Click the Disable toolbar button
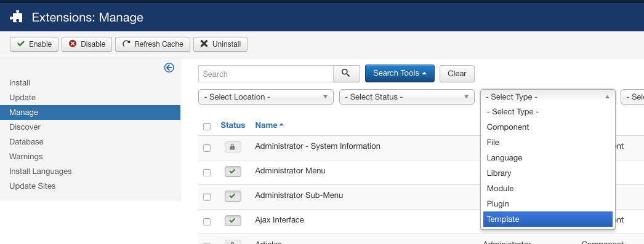 [x=87, y=44]
